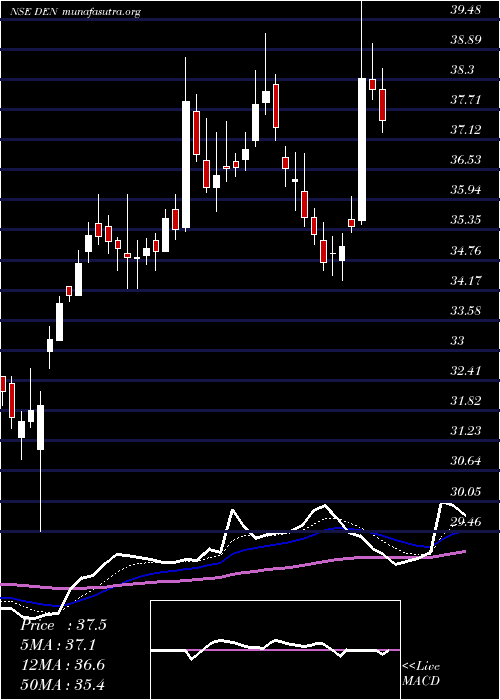Click the 33 price axis label

coord(457,341)
